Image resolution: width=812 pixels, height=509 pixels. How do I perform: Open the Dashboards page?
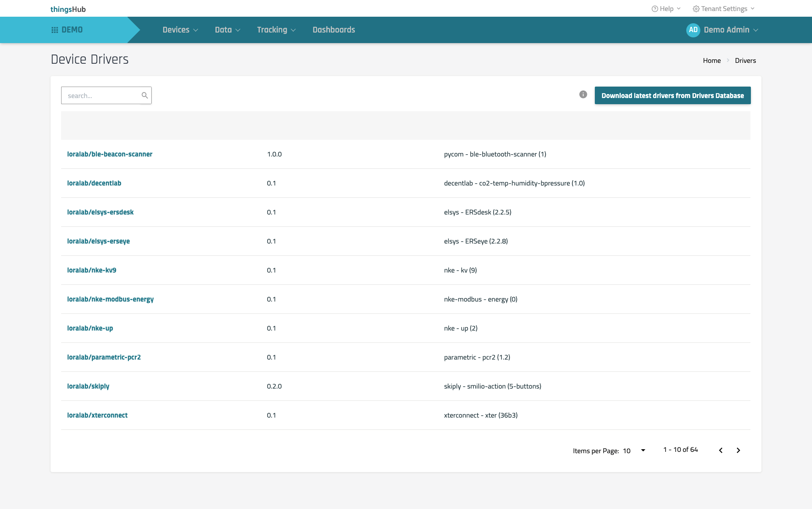pyautogui.click(x=334, y=30)
